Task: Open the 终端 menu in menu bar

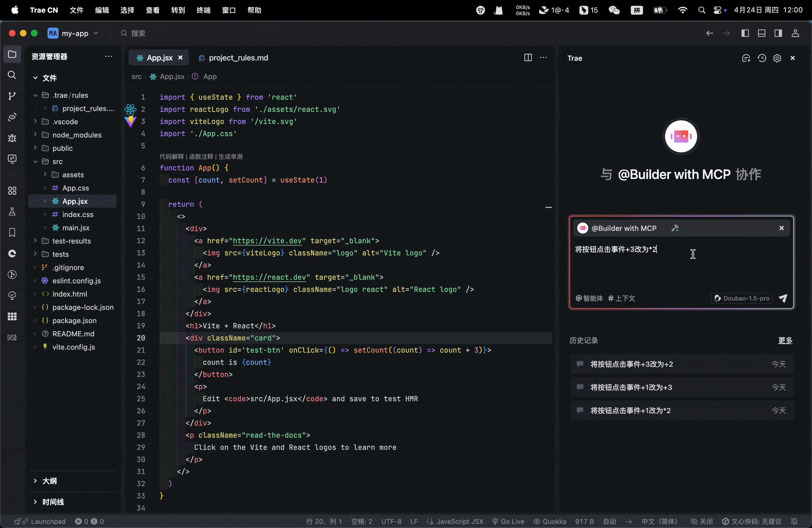Action: click(x=203, y=10)
